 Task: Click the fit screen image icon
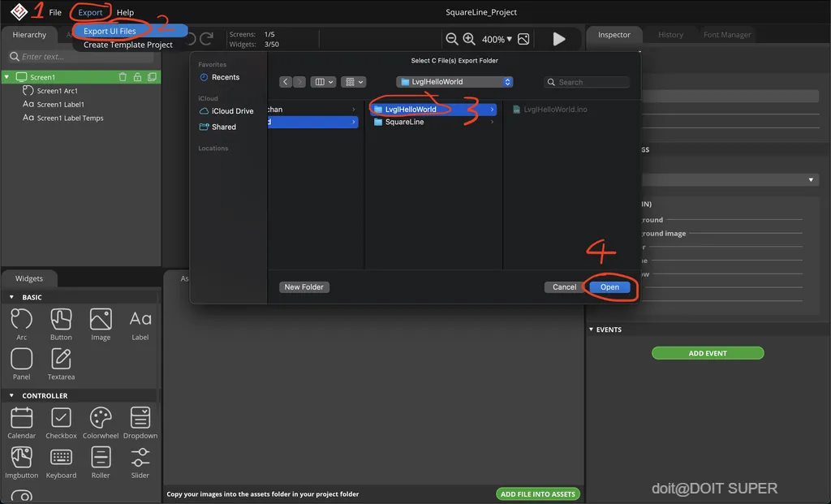(523, 39)
